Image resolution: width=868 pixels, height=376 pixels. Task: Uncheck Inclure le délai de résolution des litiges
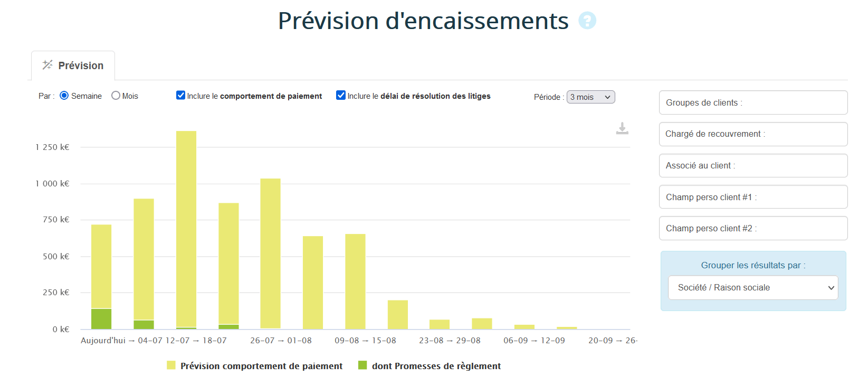point(341,96)
